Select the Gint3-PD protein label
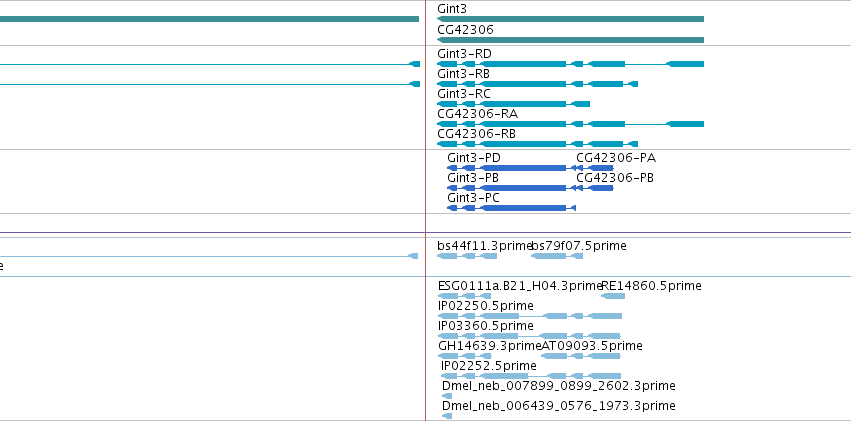 (474, 158)
